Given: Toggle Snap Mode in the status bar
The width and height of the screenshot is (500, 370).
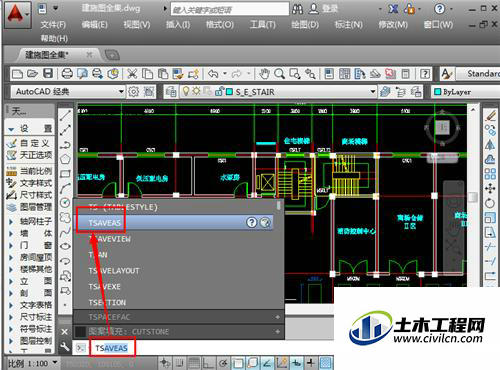Looking at the screenshot, I should [x=180, y=362].
